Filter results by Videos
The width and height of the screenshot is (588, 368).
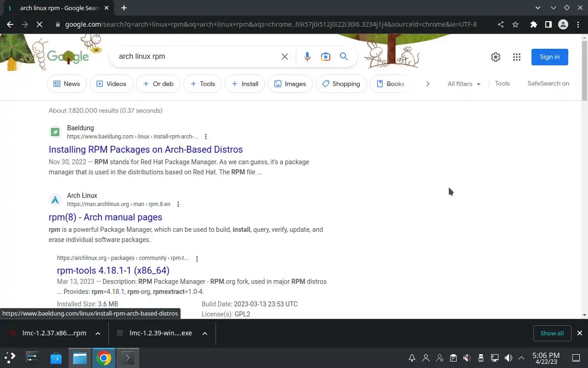point(111,84)
